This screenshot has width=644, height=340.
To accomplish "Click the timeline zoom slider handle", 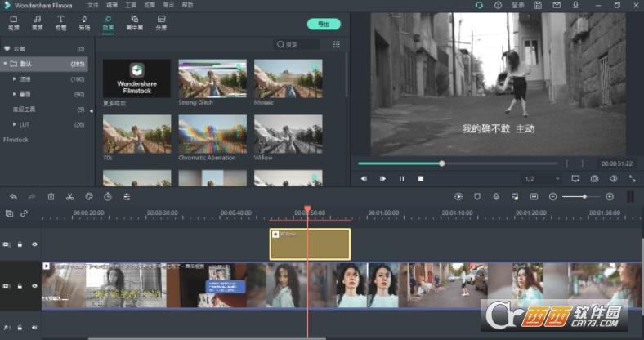I will [584, 197].
